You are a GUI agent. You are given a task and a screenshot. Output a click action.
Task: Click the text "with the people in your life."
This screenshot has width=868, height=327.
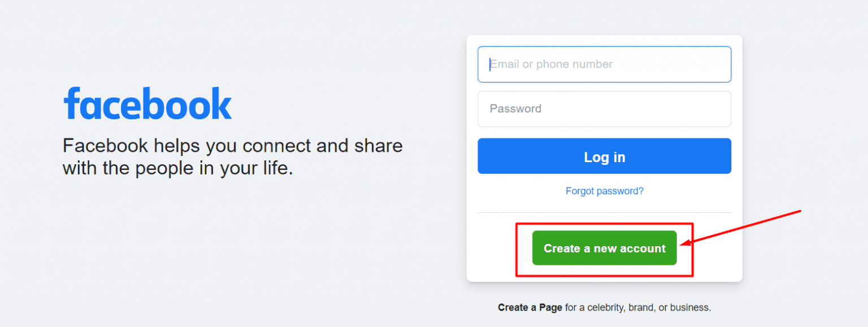(x=177, y=168)
